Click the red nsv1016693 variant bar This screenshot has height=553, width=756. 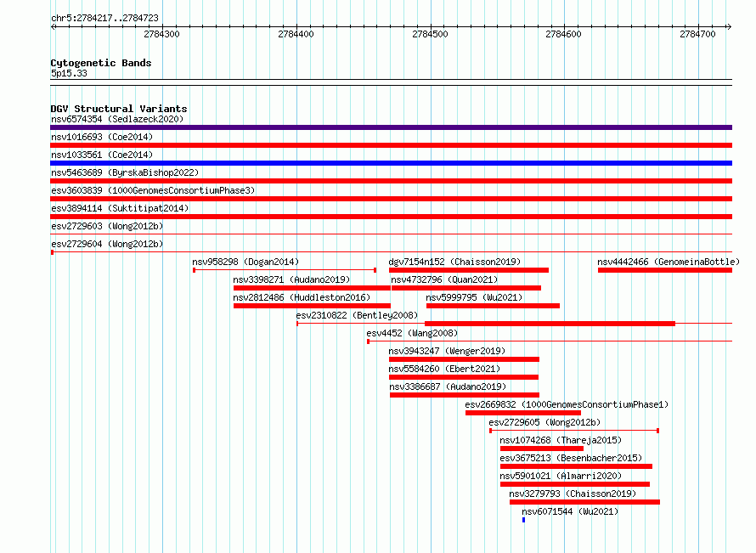(391, 145)
